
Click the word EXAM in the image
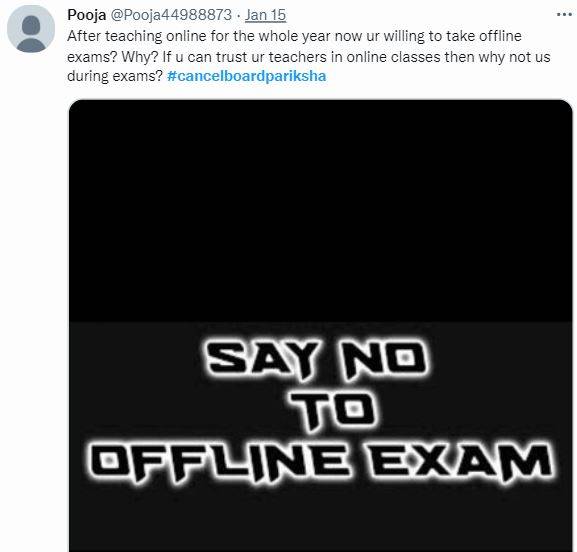coord(462,461)
